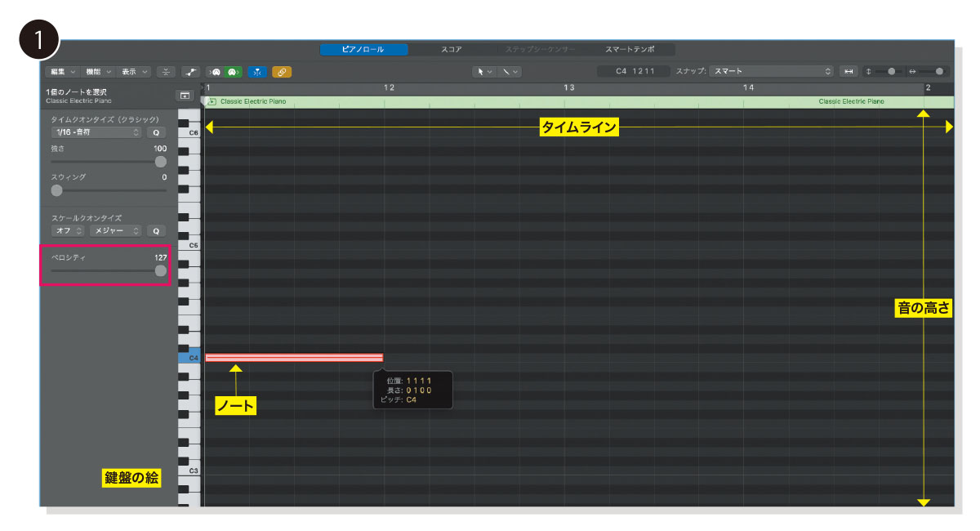
Task: Open the 1/16 -音符 quantize dropdown
Action: (x=96, y=132)
